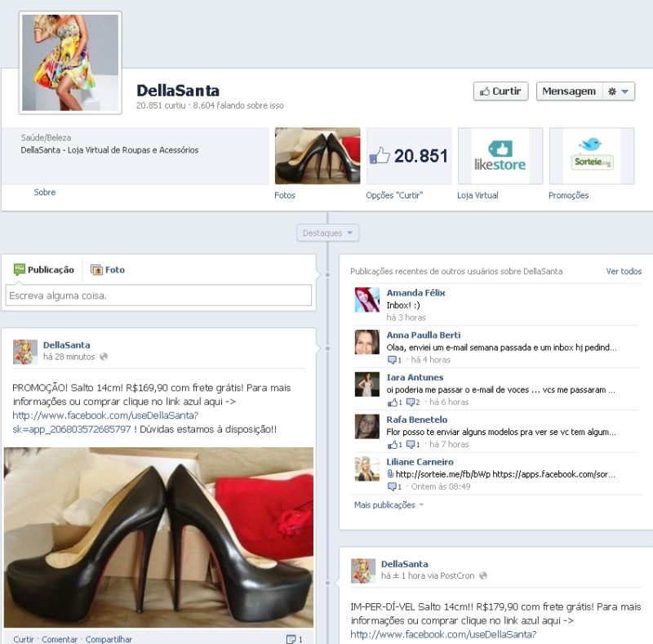
Task: Select the Publicação tab
Action: (44, 269)
